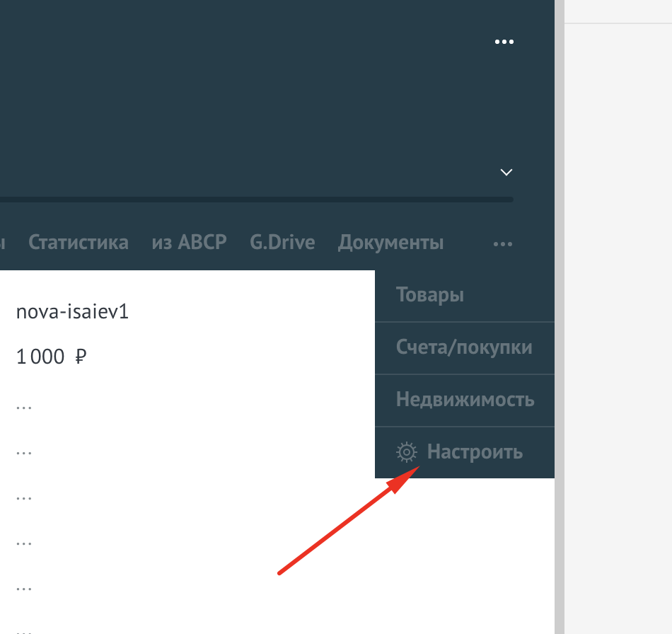Select the G.Drive tab
Image resolution: width=672 pixels, height=634 pixels.
click(282, 243)
